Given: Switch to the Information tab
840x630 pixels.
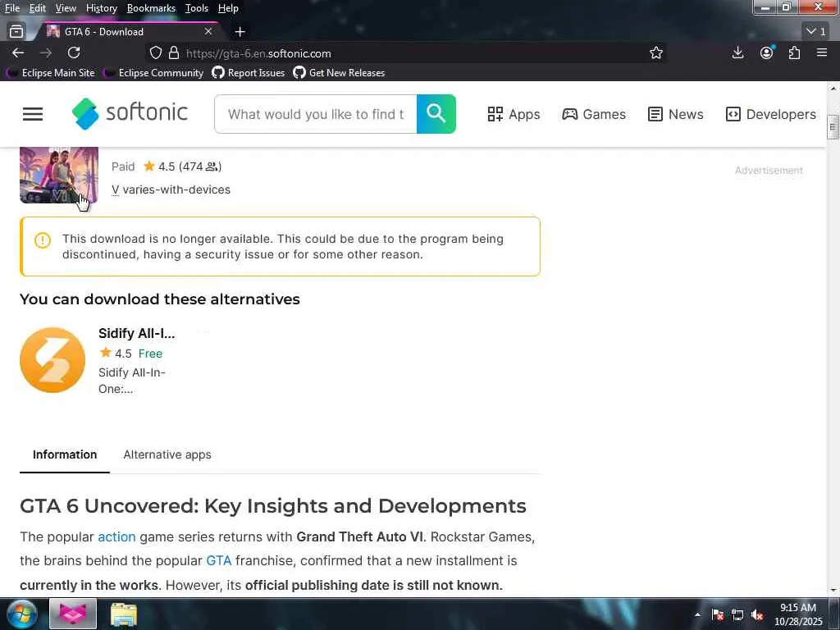Looking at the screenshot, I should (65, 454).
